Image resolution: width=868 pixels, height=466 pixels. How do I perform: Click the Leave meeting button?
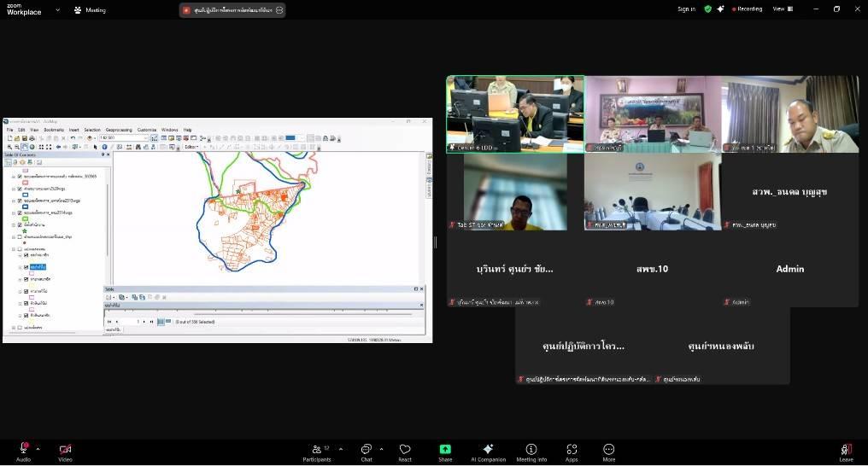(846, 450)
